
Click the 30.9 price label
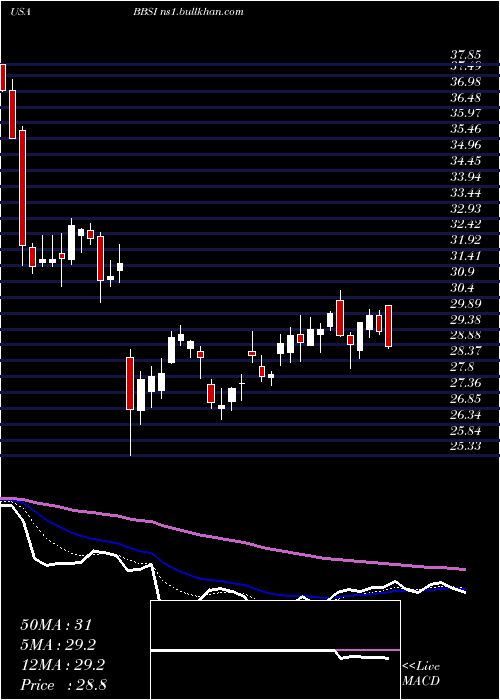[x=462, y=272]
